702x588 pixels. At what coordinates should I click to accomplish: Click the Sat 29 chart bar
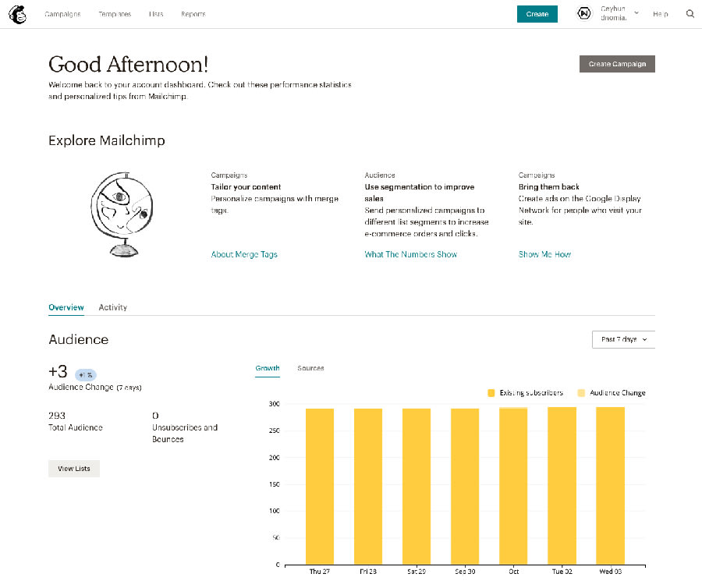point(417,487)
